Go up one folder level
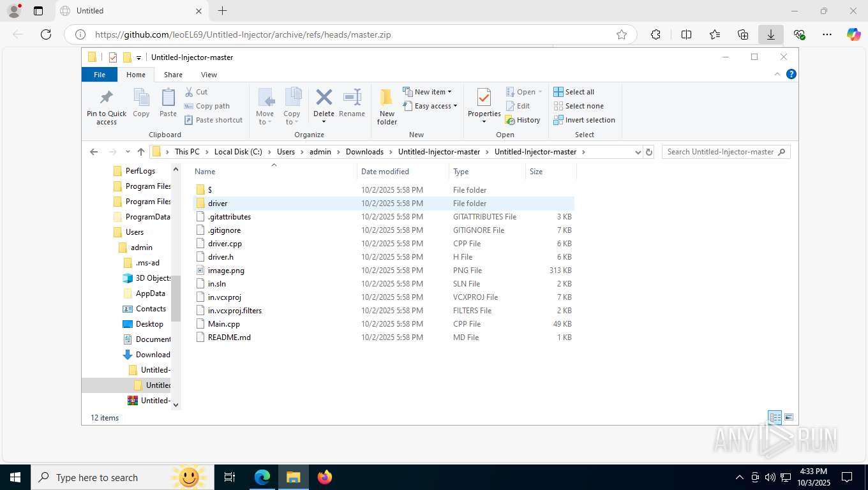868x490 pixels. click(x=141, y=152)
